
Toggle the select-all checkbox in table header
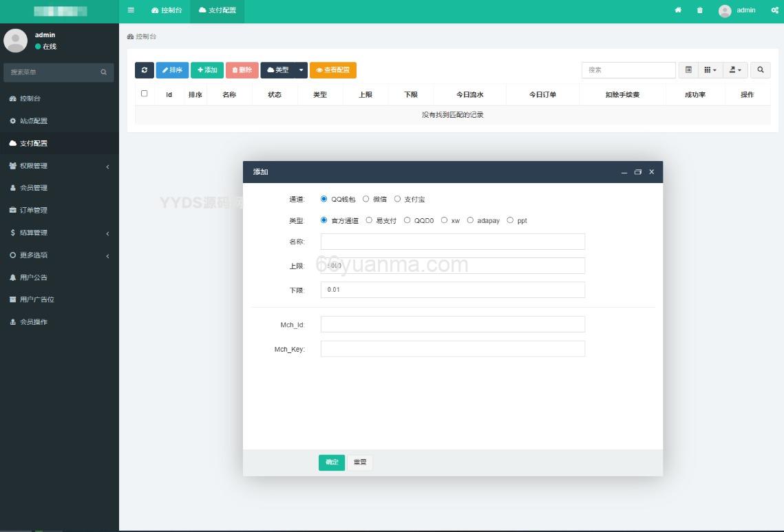(x=144, y=94)
